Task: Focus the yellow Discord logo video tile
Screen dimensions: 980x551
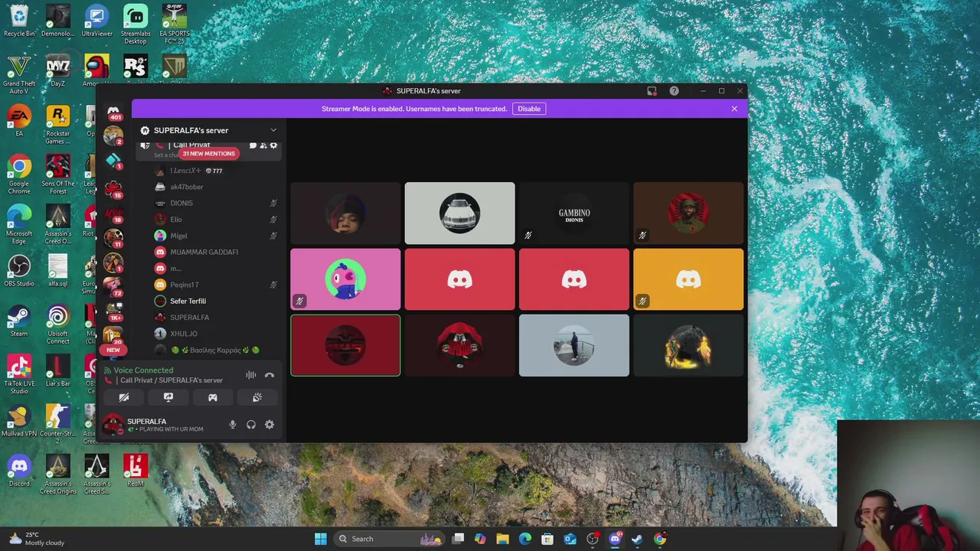Action: [688, 279]
